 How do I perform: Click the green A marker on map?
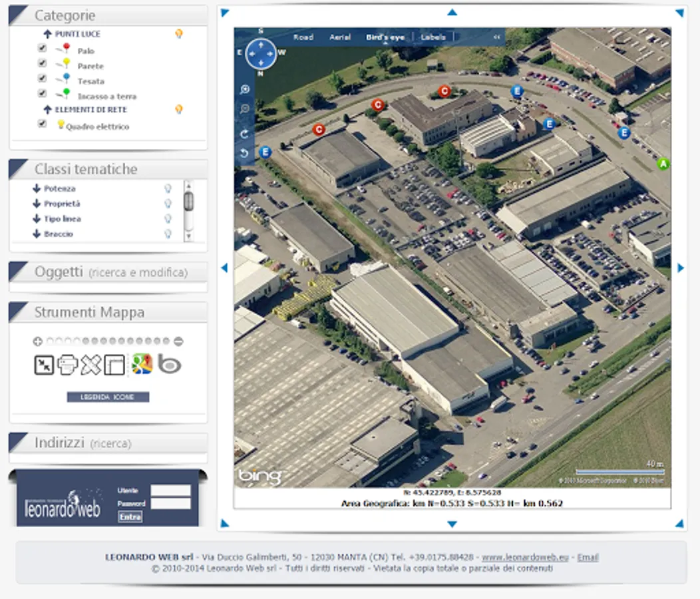[663, 164]
